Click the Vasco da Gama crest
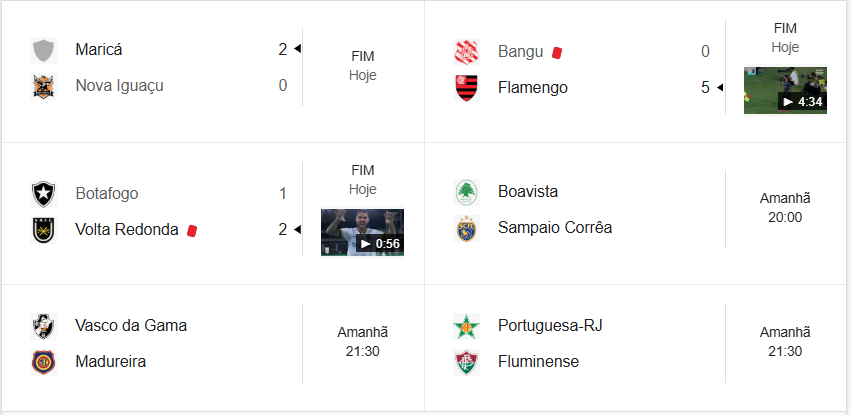Viewport: 851px width, 415px height. pos(43,326)
